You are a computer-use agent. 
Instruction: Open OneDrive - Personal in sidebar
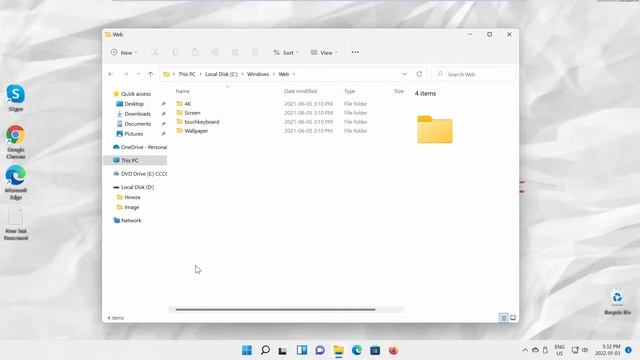tap(140, 147)
